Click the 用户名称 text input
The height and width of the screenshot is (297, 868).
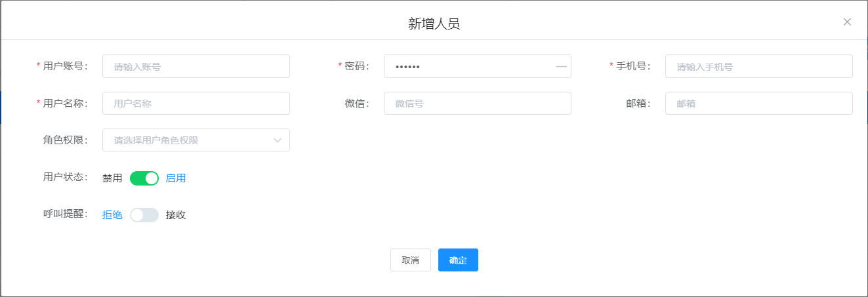pos(196,104)
